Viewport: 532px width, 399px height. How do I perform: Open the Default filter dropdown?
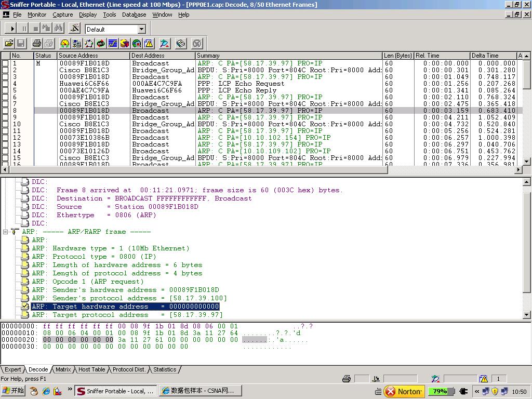point(141,29)
